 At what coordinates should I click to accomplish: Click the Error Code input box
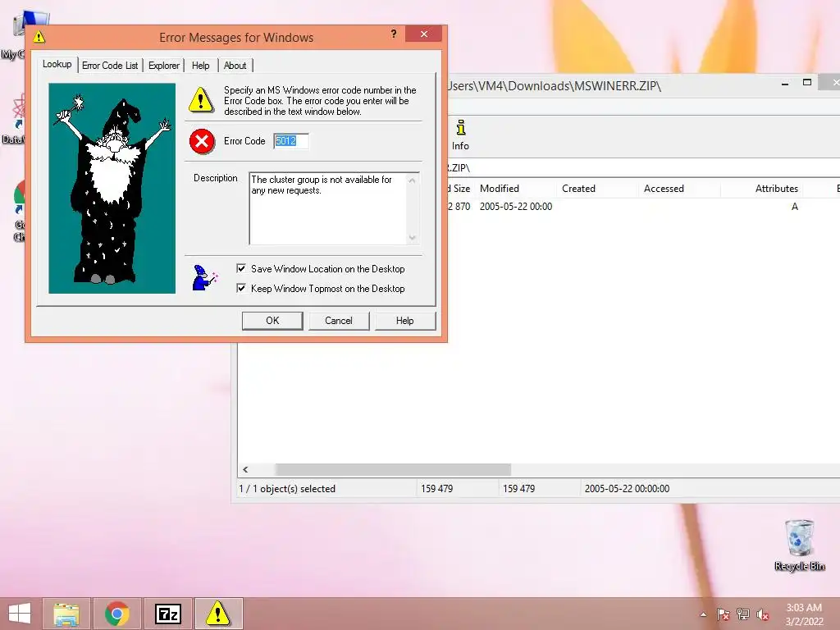click(x=291, y=141)
